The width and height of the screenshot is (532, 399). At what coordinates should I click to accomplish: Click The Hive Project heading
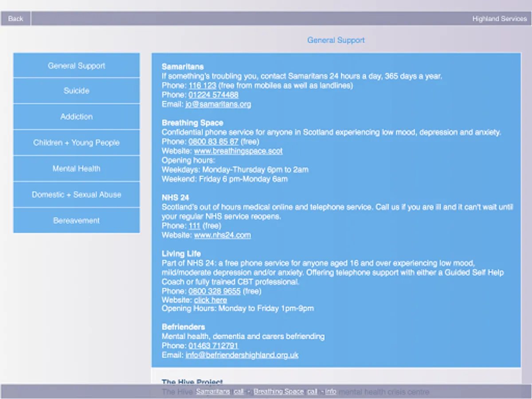[x=192, y=382]
